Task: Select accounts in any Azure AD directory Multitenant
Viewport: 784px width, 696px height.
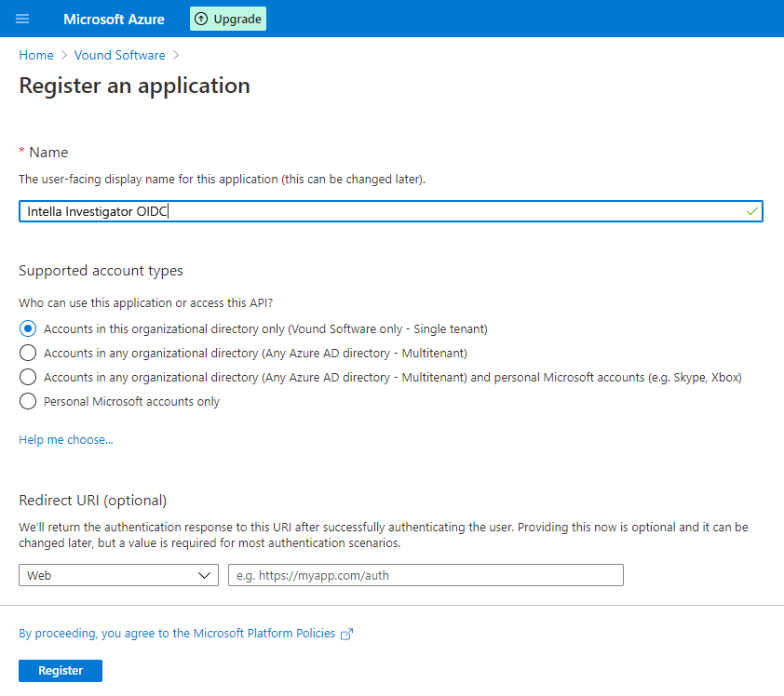Action: point(27,353)
